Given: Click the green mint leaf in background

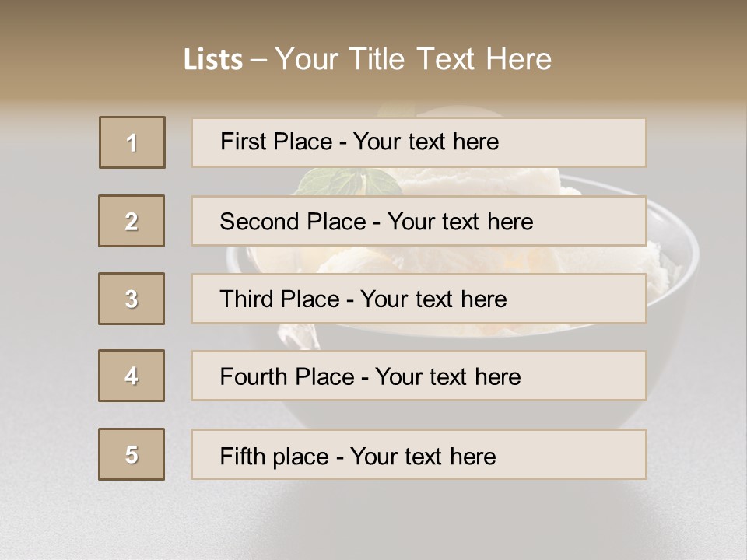Looking at the screenshot, I should coord(342,182).
